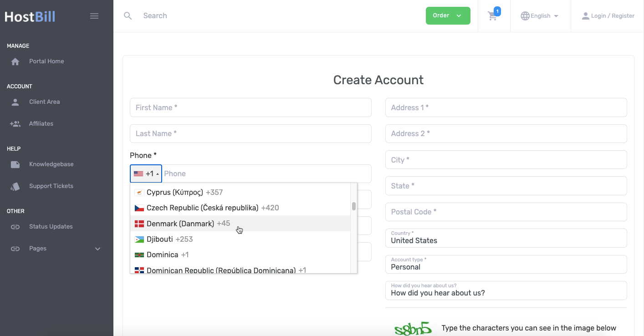644x336 pixels.
Task: Collapse the sidebar with the hamburger icon
Action: point(94,15)
